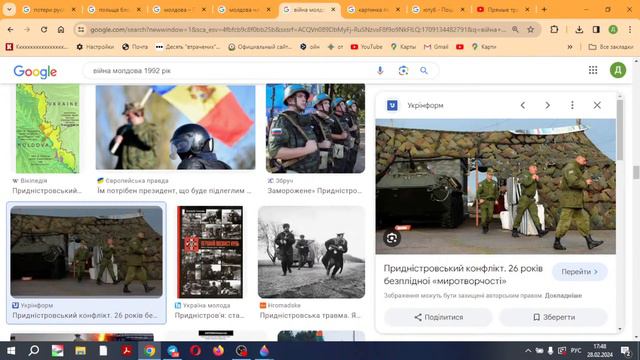This screenshot has height=360, width=640.
Task: Search inside image with Lens button
Action: click(x=392, y=238)
